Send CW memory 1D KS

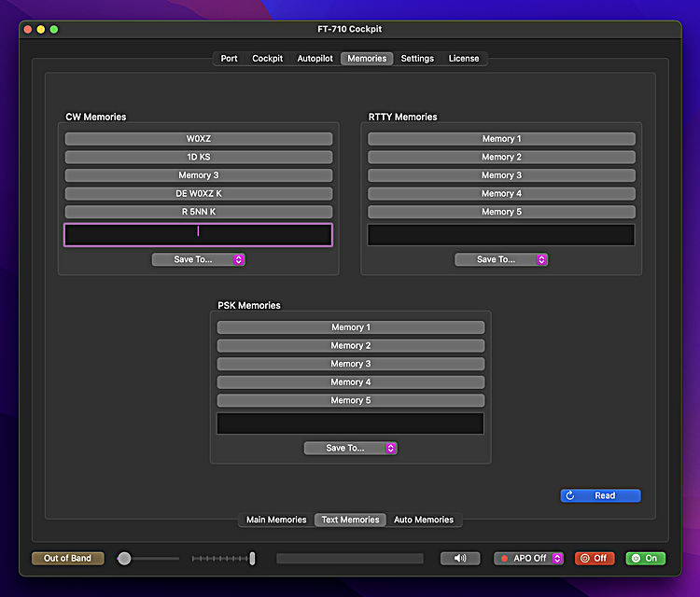click(199, 157)
